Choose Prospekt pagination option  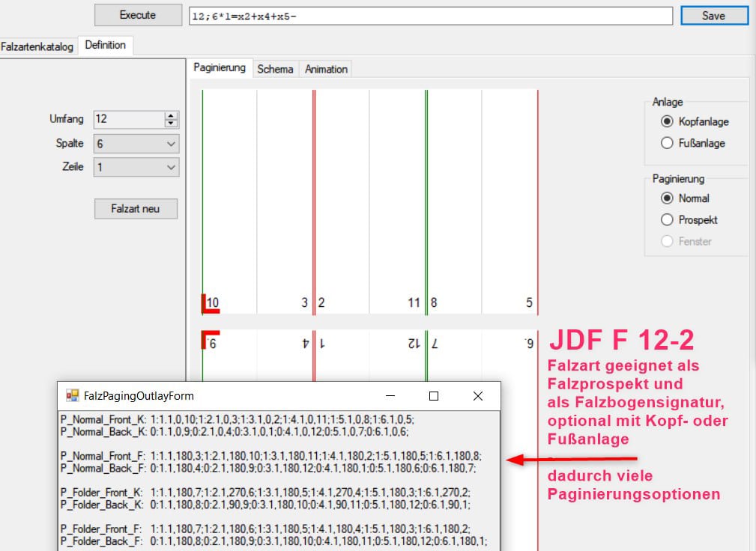(667, 220)
